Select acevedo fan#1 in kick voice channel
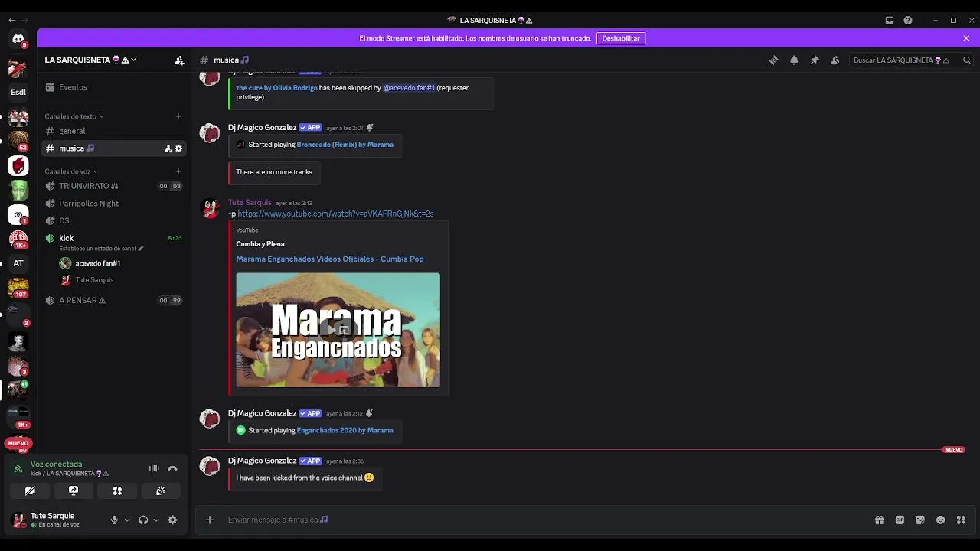980x551 pixels. click(x=121, y=263)
